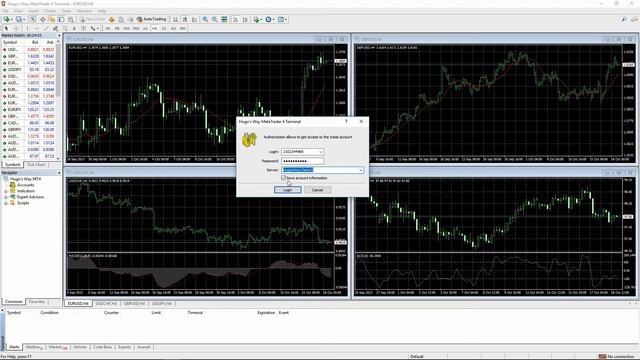
Task: Select the USDJPY row in Market Watch
Action: (x=29, y=69)
